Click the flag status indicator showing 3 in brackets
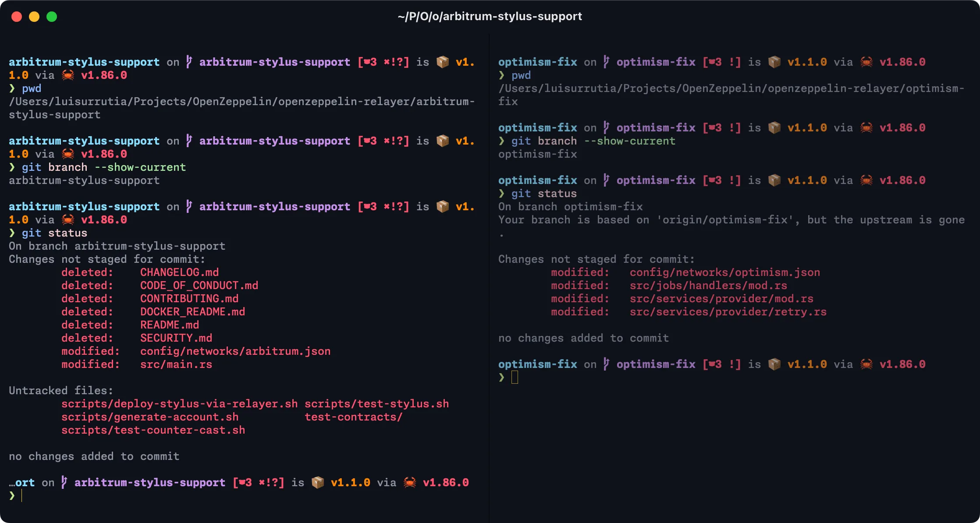The height and width of the screenshot is (523, 980). pos(383,62)
